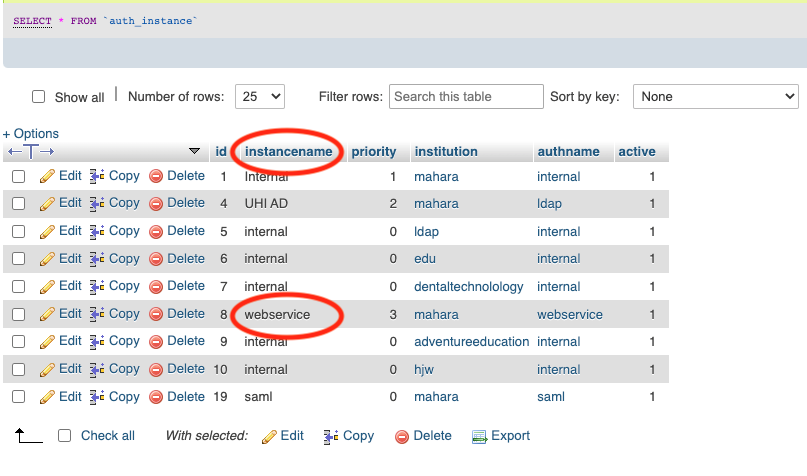Click the pencil Edit icon for row id 1
807x476 pixels.
(47, 176)
